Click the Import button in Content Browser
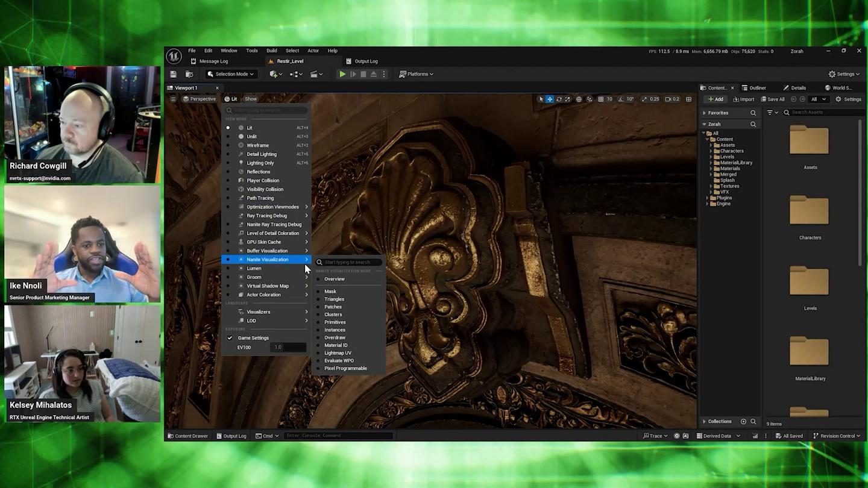This screenshot has width=868, height=488. tap(743, 99)
